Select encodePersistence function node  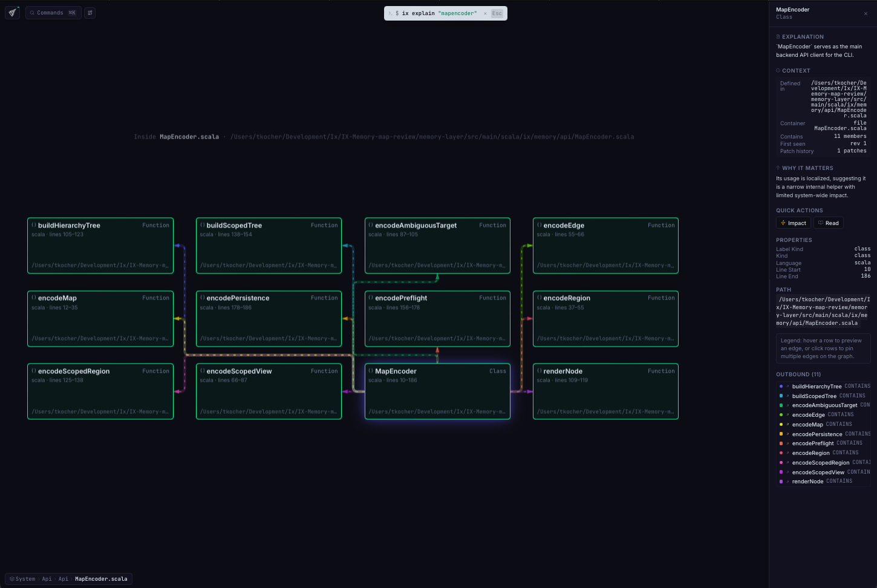pos(269,319)
